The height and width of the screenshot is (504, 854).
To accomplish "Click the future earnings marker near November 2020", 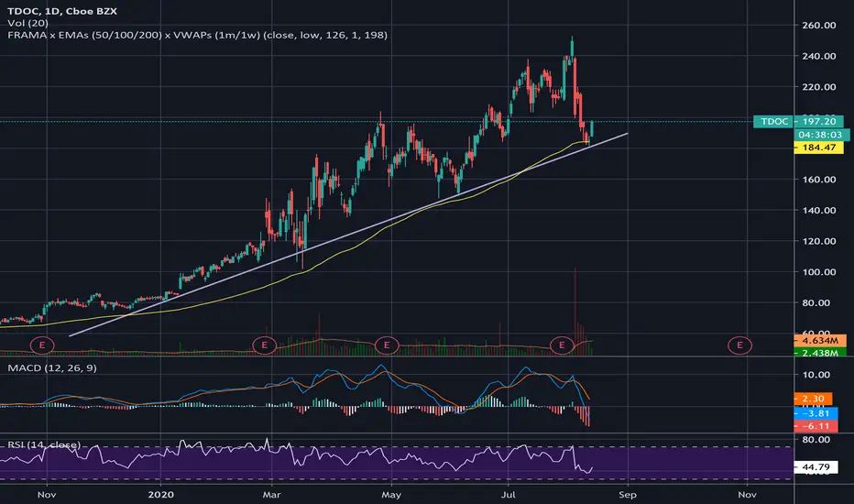I will pyautogui.click(x=739, y=345).
